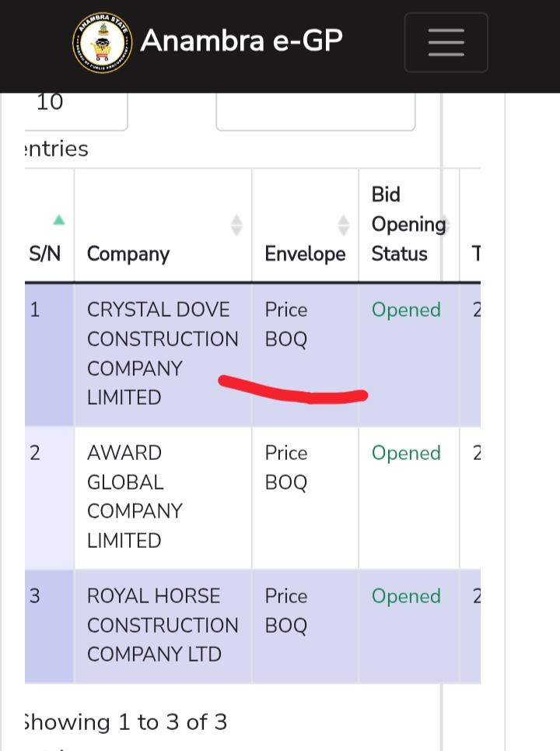Open the entries dropdown showing 10
Viewport: 560px width, 751px height.
(x=76, y=105)
